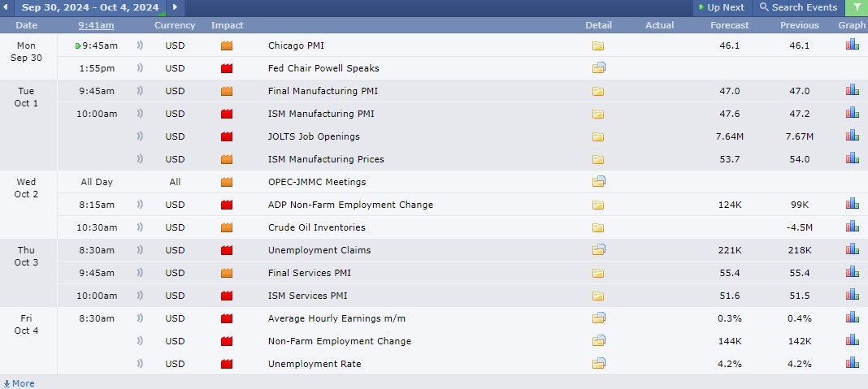Screen dimensions: 868x389
Task: Open ISM Manufacturing PMI detail folder
Action: [598, 114]
